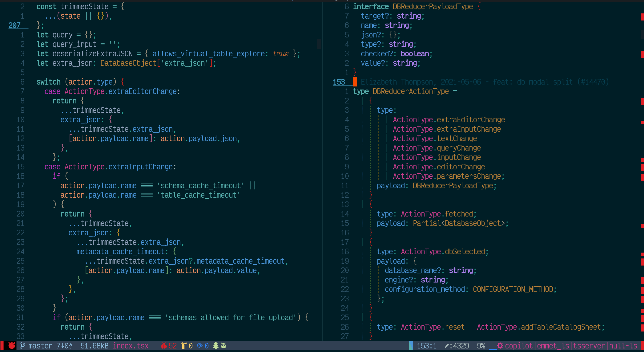The image size is (644, 352).
Task: Click 'type: ActionType.fetched;' line
Action: [427, 214]
